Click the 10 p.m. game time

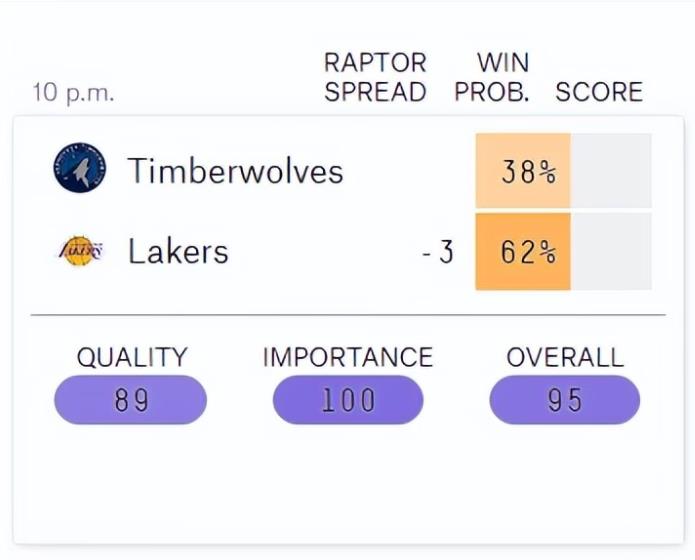click(73, 93)
